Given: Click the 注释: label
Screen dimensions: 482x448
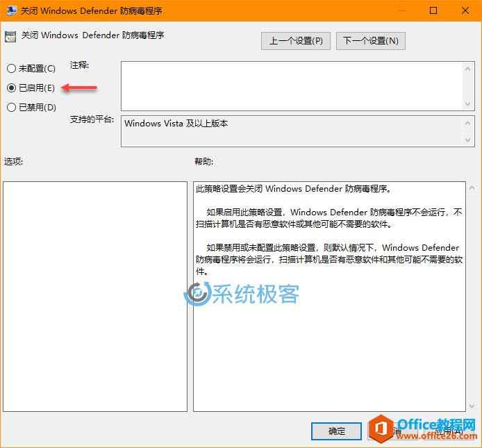Looking at the screenshot, I should click(x=79, y=65).
